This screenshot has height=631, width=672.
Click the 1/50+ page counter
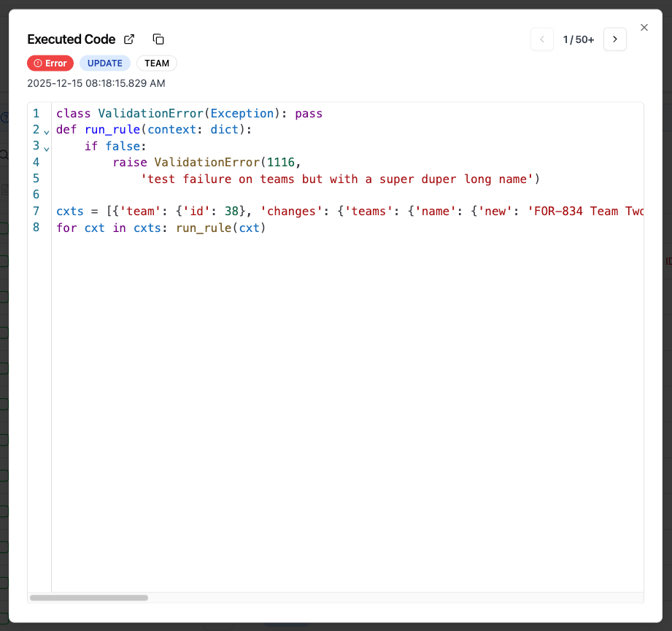click(x=578, y=39)
